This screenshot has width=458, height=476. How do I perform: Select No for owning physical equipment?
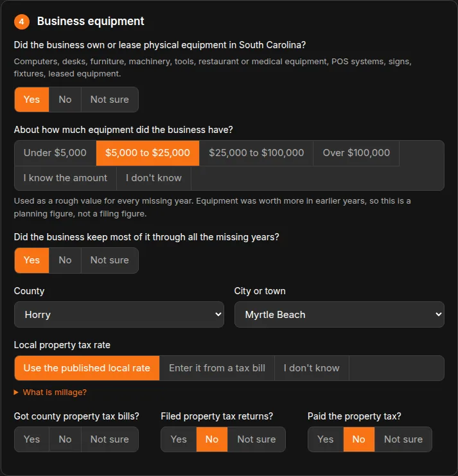65,100
